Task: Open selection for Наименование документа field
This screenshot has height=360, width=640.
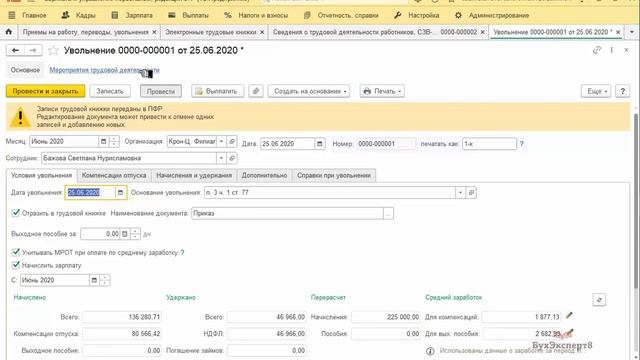Action: pyautogui.click(x=388, y=213)
